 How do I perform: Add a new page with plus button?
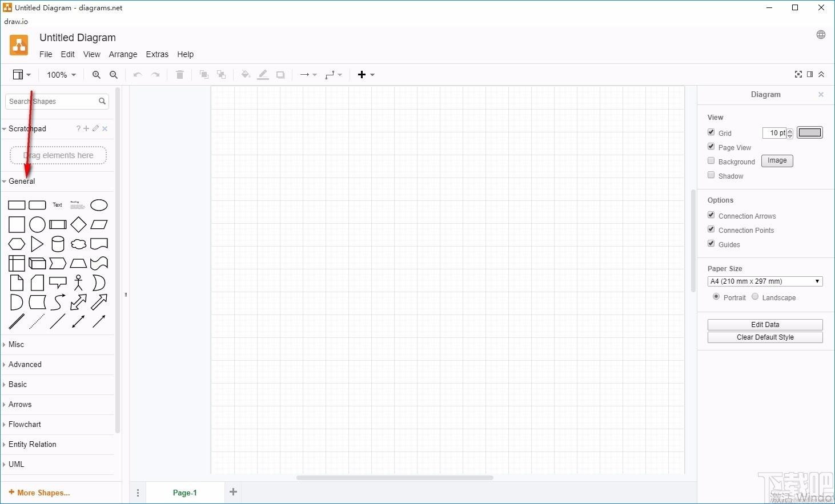(x=233, y=492)
